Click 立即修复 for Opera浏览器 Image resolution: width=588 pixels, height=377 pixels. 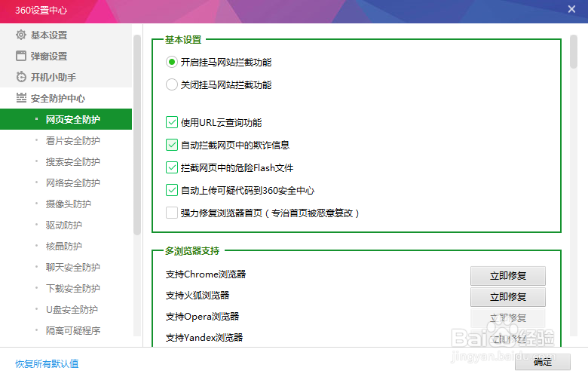pos(508,317)
